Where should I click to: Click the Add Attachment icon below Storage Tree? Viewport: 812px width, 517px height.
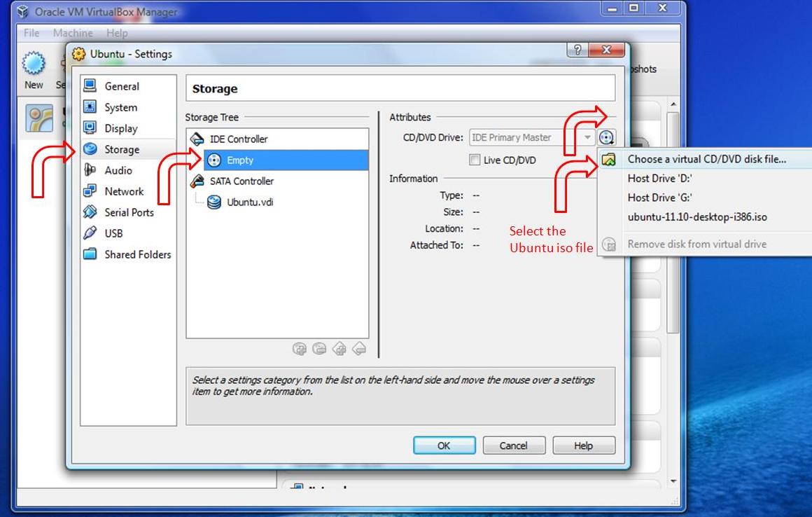point(339,349)
